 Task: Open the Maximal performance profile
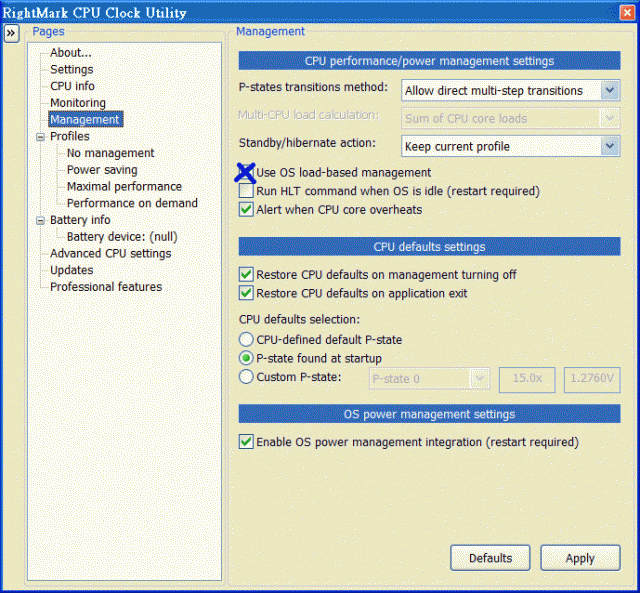point(124,187)
